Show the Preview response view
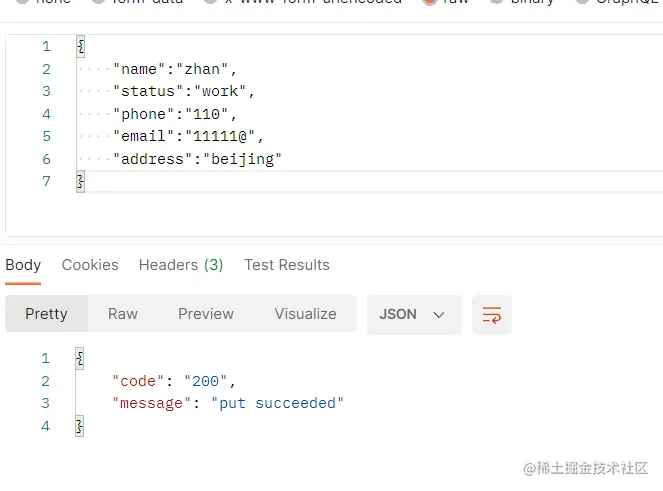The height and width of the screenshot is (491, 663). (206, 314)
